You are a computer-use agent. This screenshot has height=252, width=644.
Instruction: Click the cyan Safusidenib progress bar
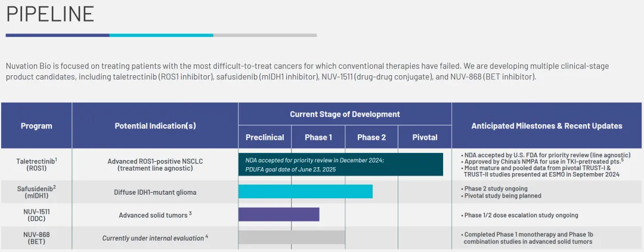305,192
